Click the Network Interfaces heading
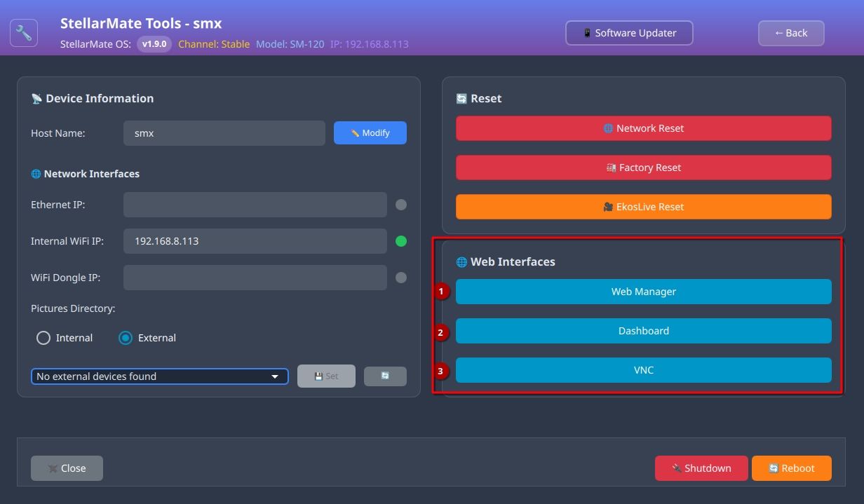 (x=86, y=174)
